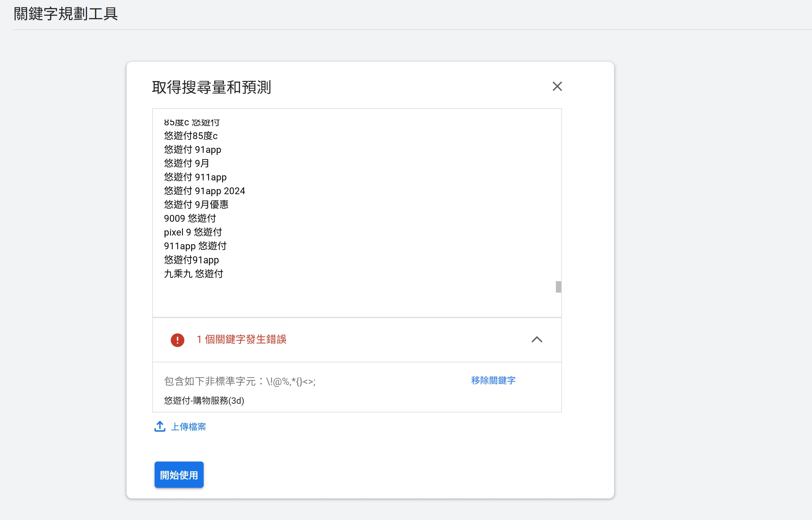Click the 1 個關鍵字發生錯誤 error header
Screen dimensions: 812x520
[241, 340]
